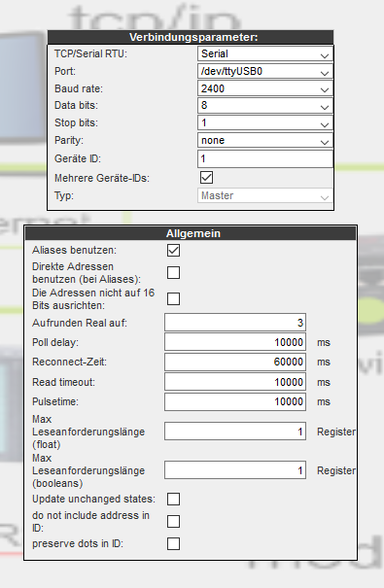Focus Max Leseanforderungslänge (float) input

235,432
